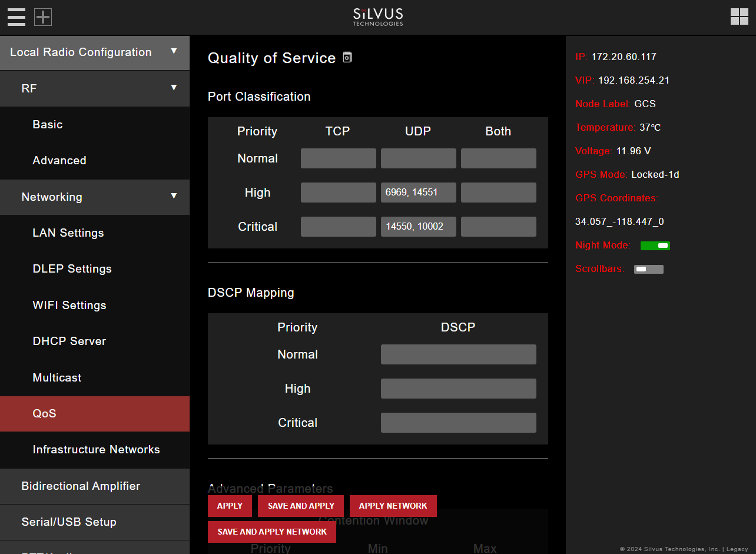Open Infrastructure Networks settings
The image size is (756, 554).
pos(96,450)
